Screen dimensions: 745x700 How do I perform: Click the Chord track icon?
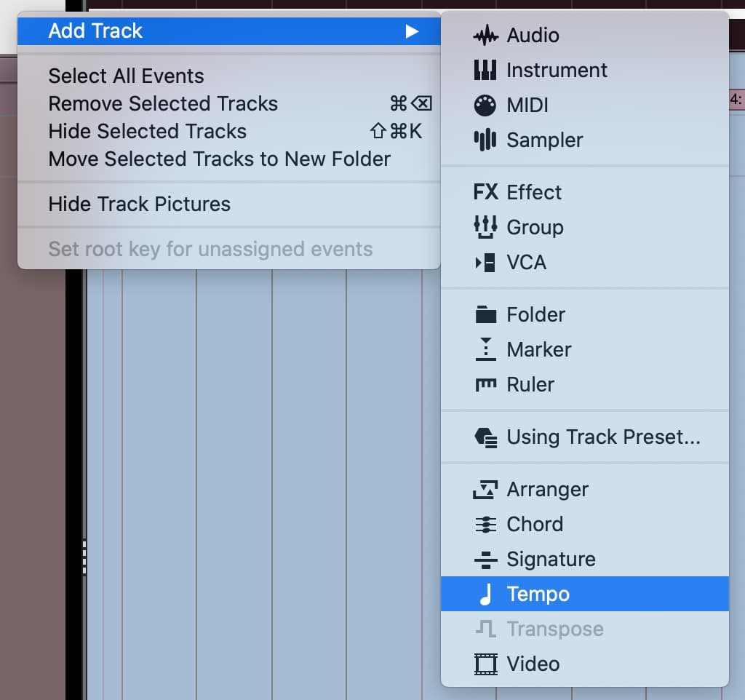click(x=485, y=524)
